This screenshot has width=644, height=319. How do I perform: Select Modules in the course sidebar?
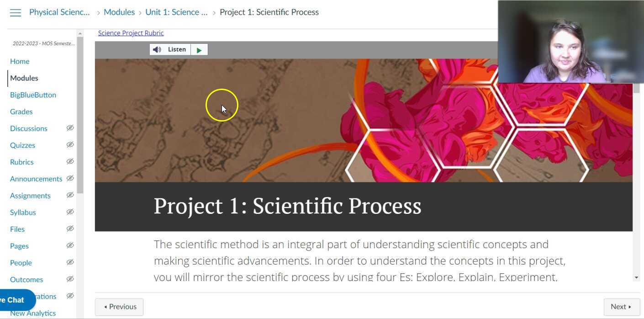tap(24, 78)
